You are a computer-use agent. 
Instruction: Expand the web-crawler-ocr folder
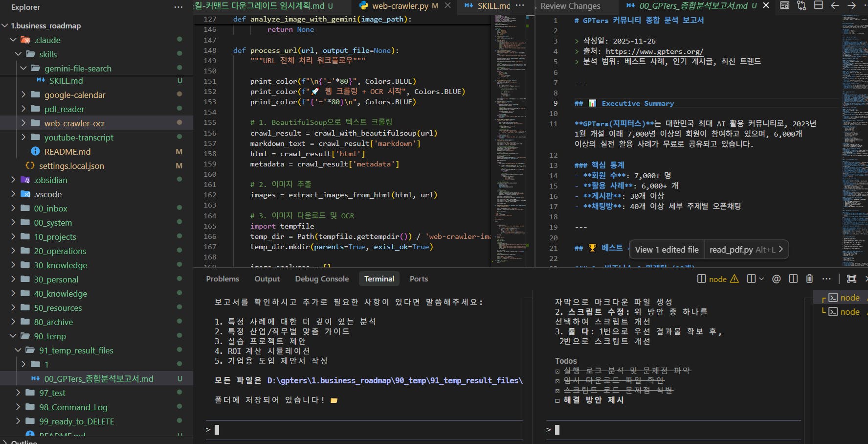23,123
